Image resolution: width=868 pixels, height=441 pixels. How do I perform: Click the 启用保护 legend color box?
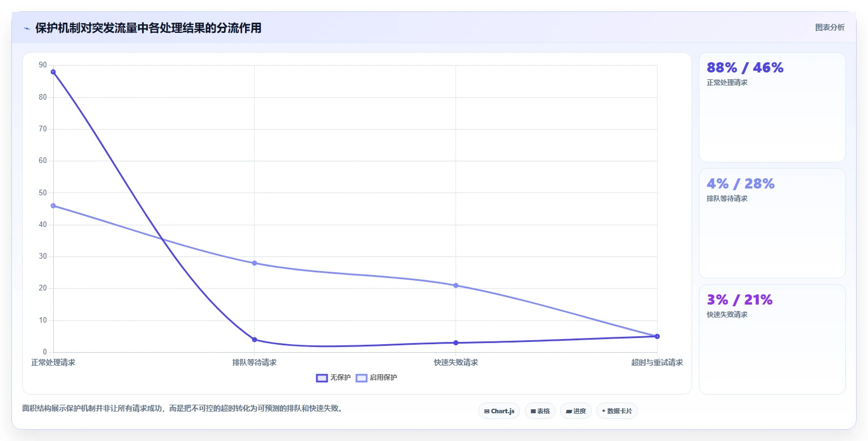click(361, 378)
